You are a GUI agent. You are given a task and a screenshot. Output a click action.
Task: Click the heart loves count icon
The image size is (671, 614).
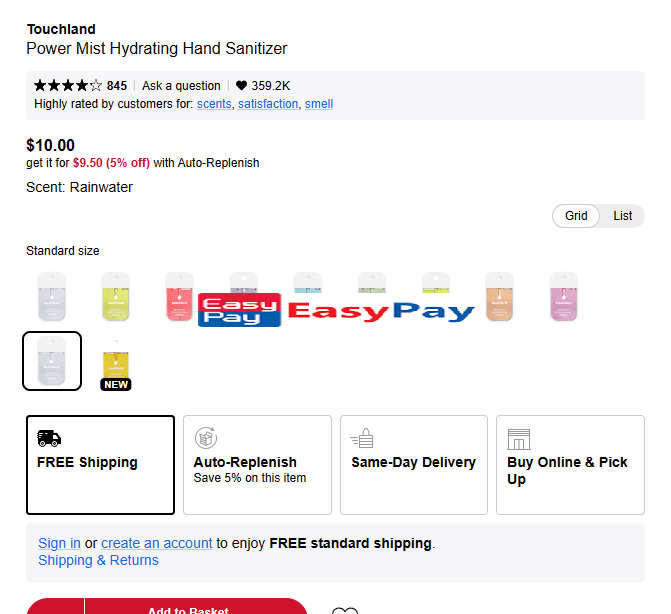241,86
